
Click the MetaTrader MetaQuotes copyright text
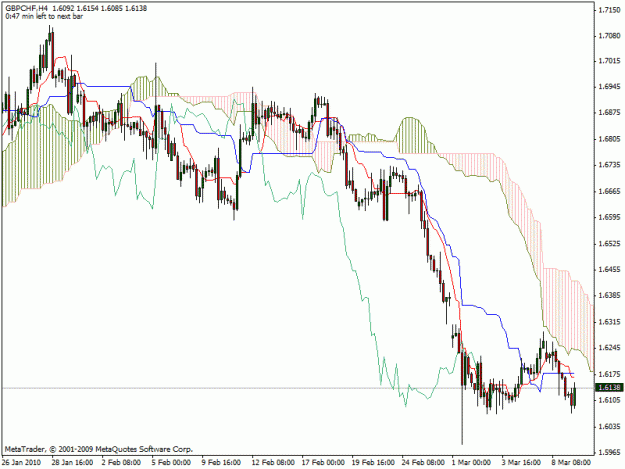point(99,449)
